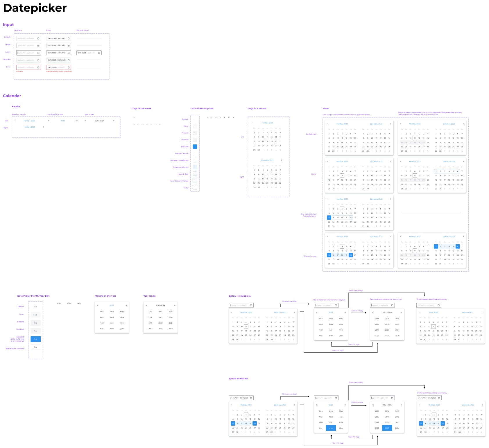This screenshot has height=448, width=489.
Task: Open year range via '2013 -2024' title in Header
Action: tap(99, 121)
